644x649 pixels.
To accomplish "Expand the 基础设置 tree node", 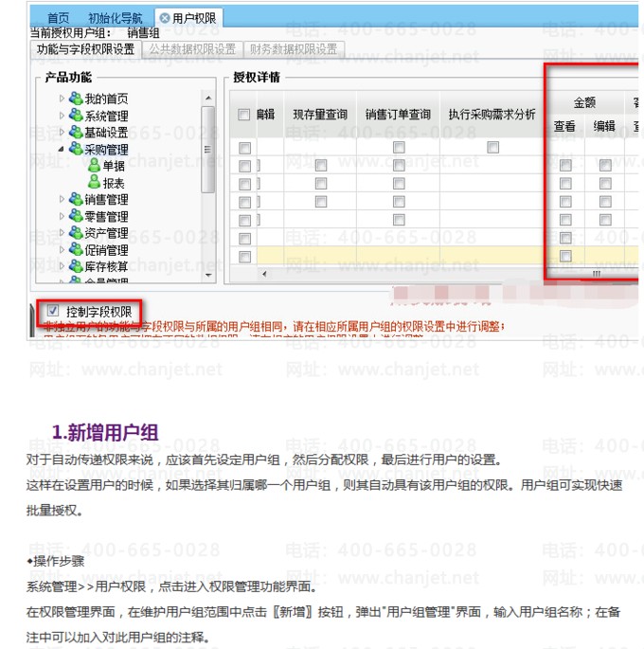I will pos(62,133).
